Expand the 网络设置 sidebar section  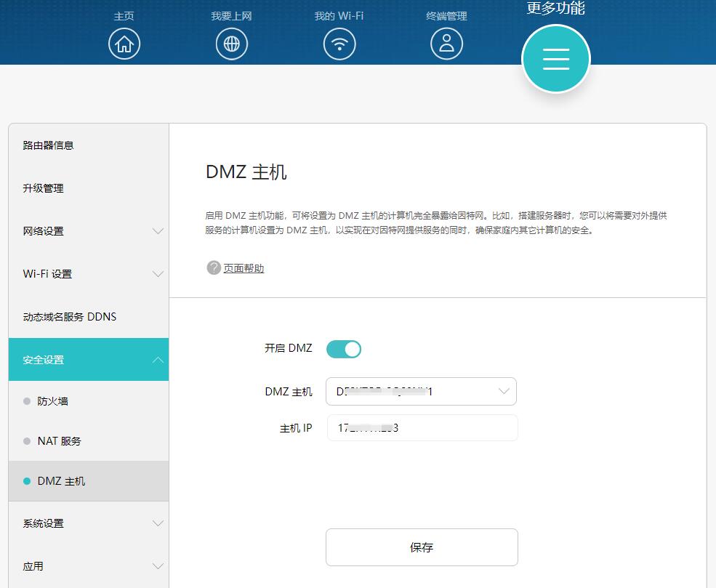pos(89,231)
